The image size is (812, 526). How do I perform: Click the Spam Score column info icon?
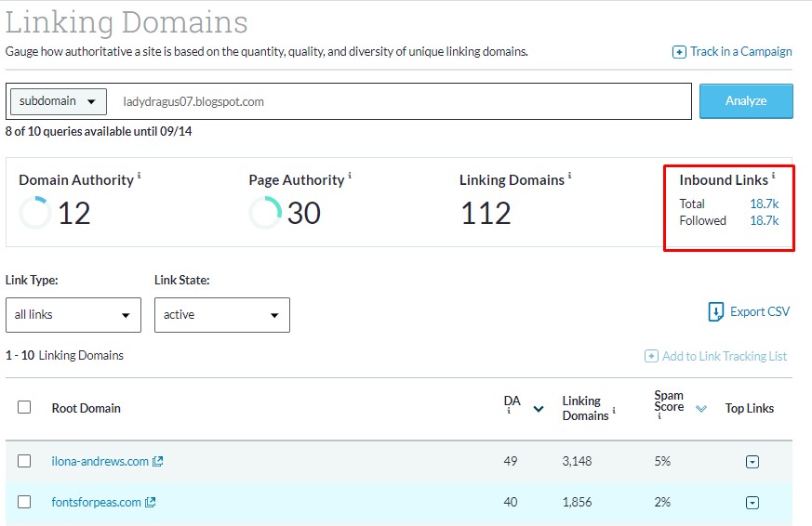(659, 415)
